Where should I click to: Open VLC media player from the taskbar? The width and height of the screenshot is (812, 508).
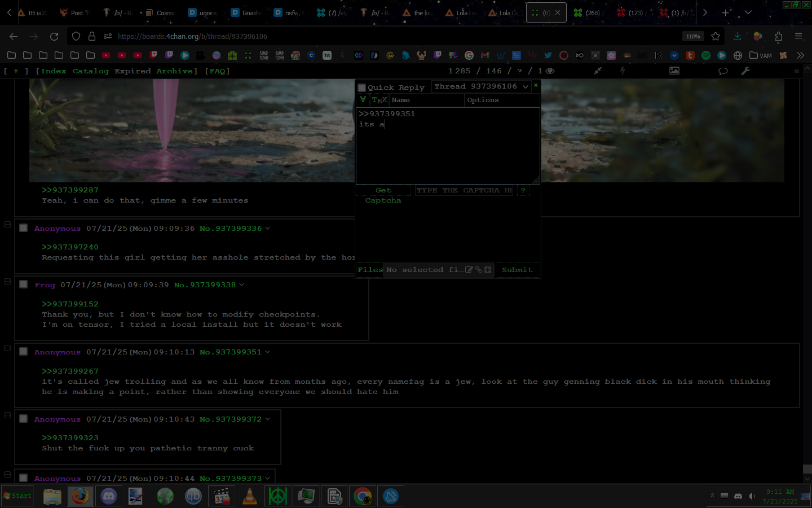coord(250,496)
